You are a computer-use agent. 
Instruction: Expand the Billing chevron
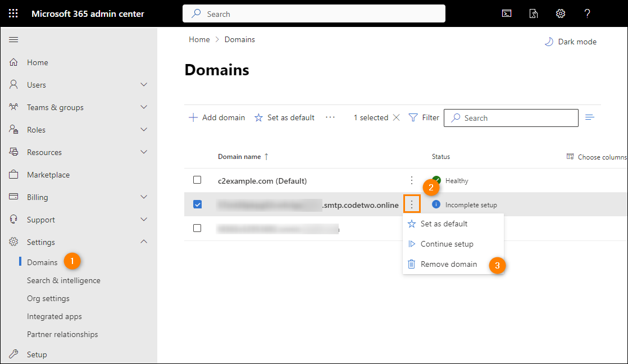tap(144, 197)
